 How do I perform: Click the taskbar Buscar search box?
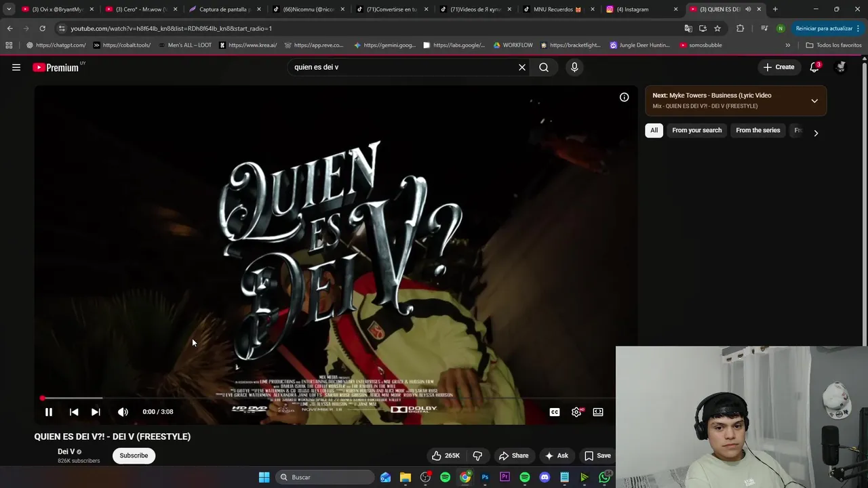(x=325, y=477)
